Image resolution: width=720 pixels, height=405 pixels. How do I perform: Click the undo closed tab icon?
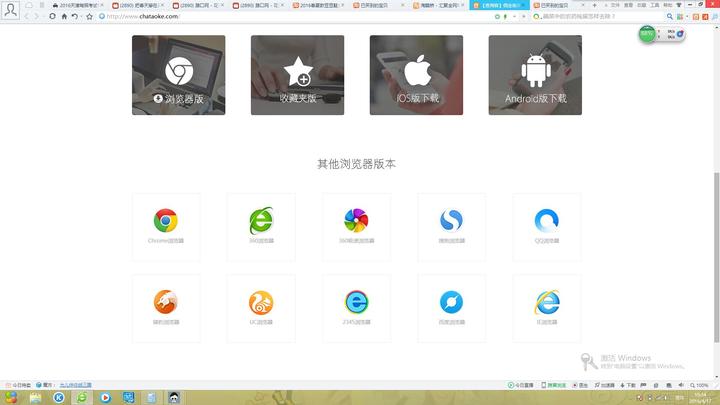point(74,17)
